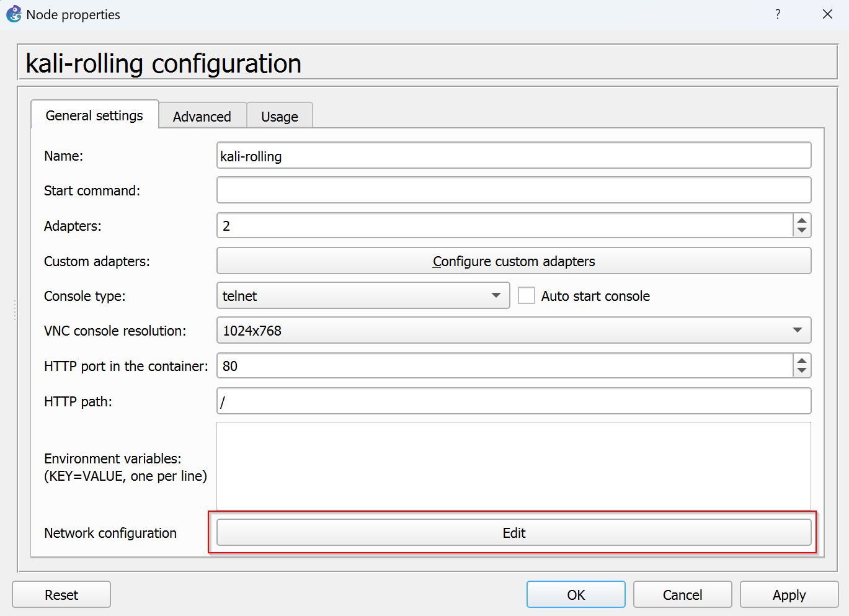The height and width of the screenshot is (616, 849).
Task: Expand the VNC console resolution dropdown
Action: tap(513, 331)
